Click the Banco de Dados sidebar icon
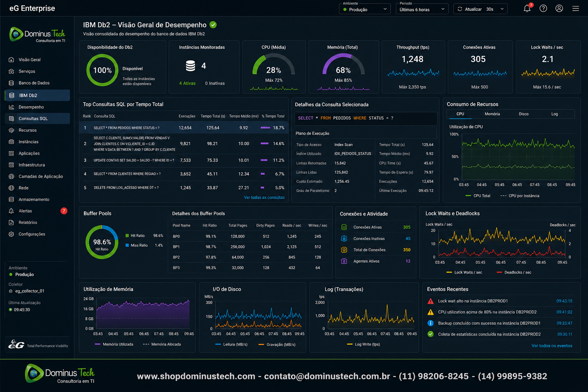 coord(11,83)
